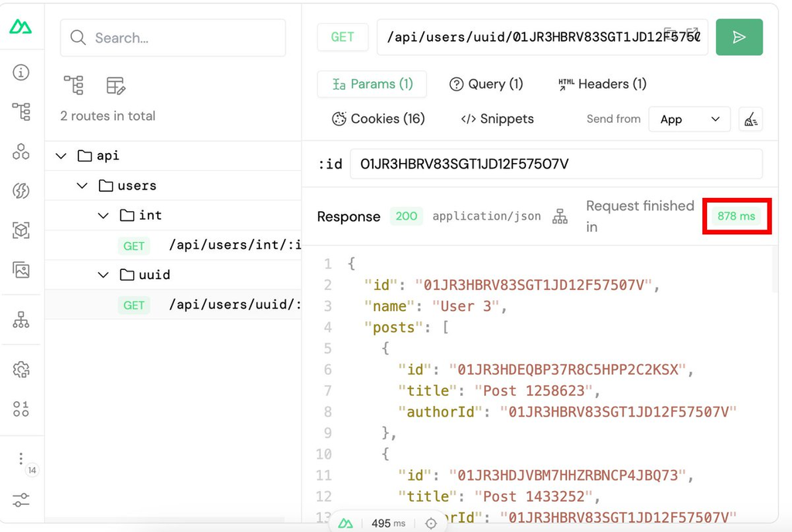
Task: Click the 495 ms timing in floating bar
Action: click(388, 523)
